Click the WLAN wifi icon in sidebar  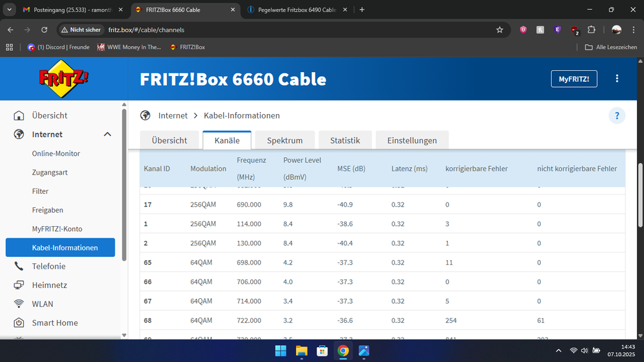point(19,304)
